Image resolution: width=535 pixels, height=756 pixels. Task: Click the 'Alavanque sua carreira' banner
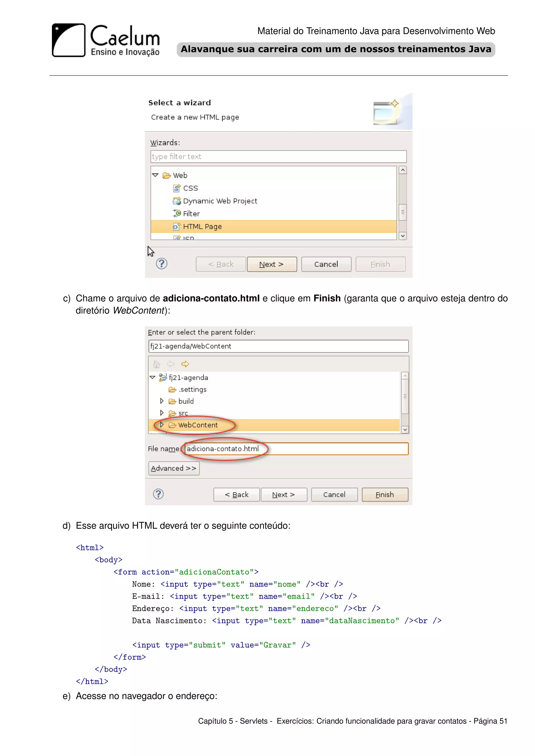[336, 49]
